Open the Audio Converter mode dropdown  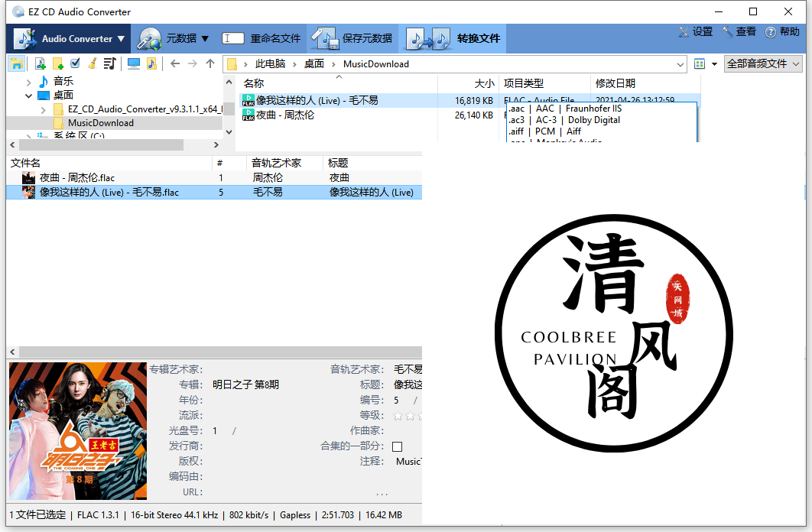(x=121, y=39)
